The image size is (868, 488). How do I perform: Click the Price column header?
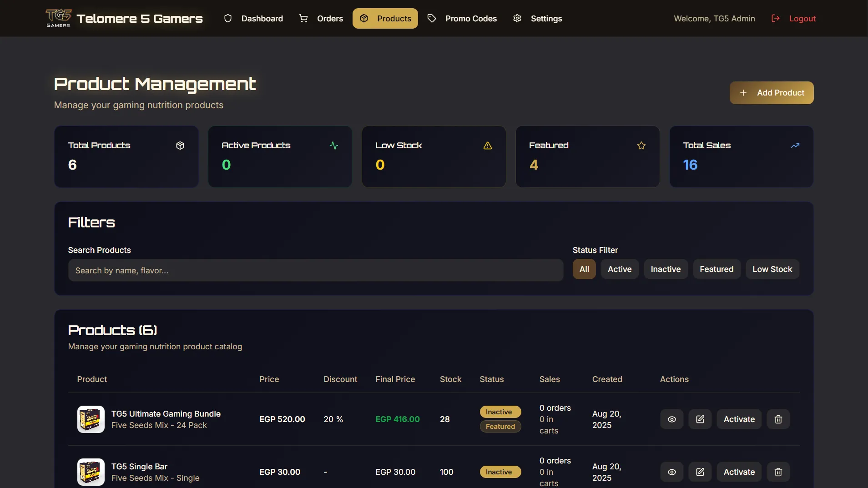269,379
